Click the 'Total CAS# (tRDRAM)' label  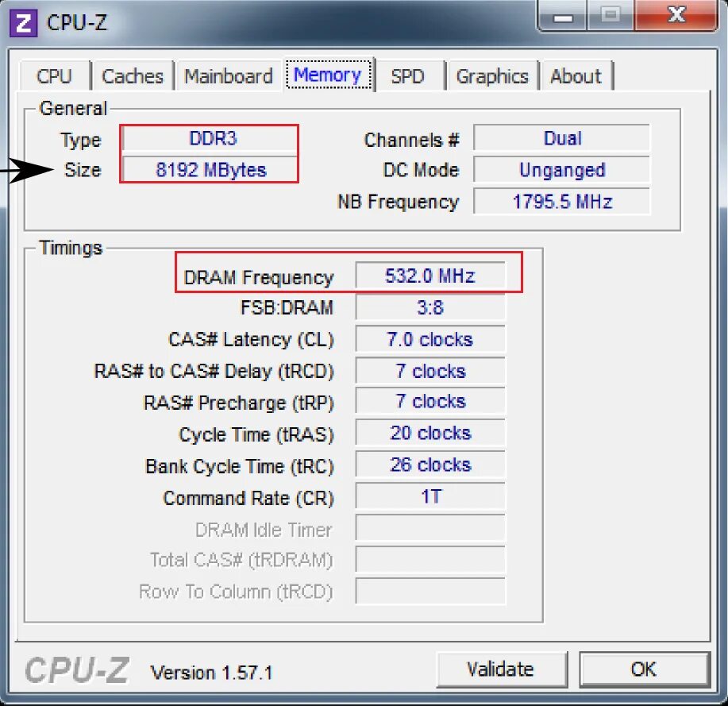241,560
